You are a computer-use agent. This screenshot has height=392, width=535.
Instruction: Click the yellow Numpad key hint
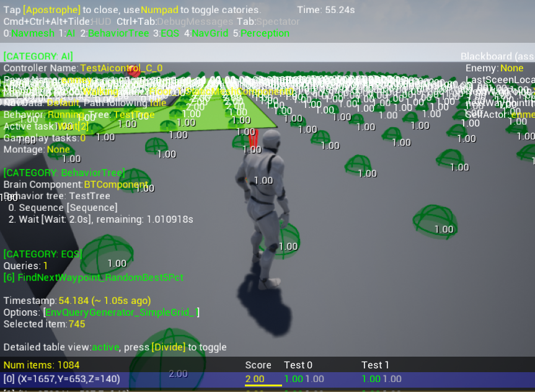(x=159, y=10)
